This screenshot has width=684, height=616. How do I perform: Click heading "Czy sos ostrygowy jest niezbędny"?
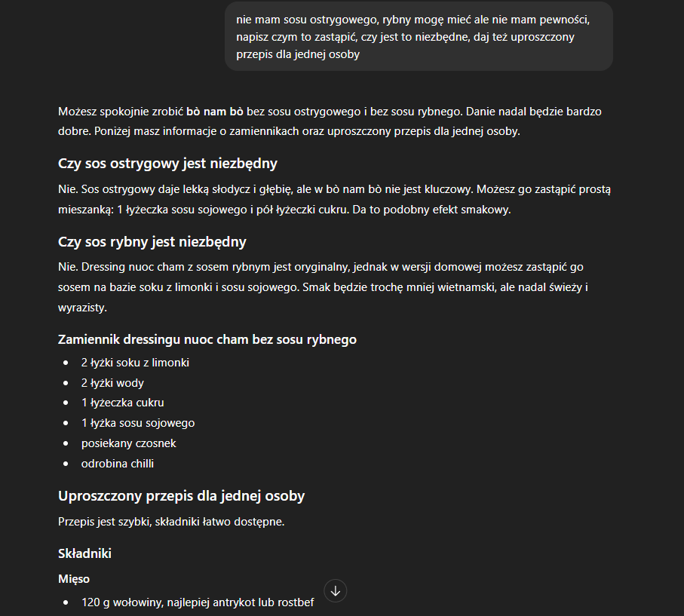pyautogui.click(x=167, y=164)
